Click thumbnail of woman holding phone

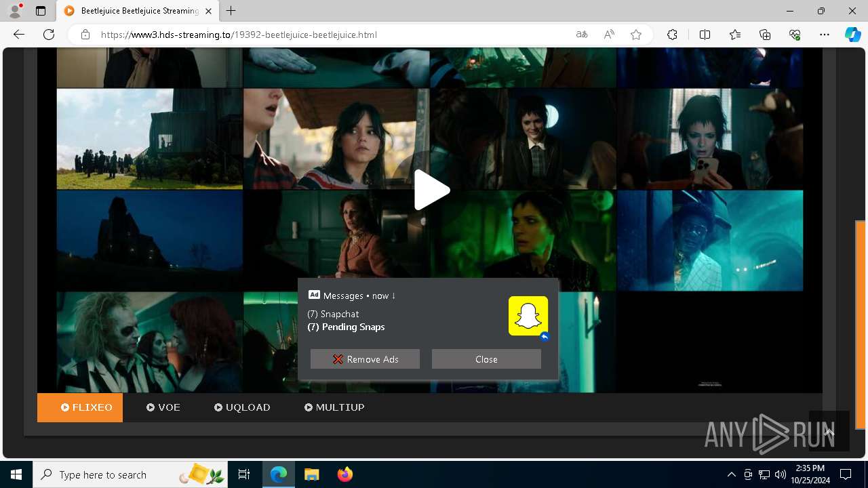pos(710,139)
